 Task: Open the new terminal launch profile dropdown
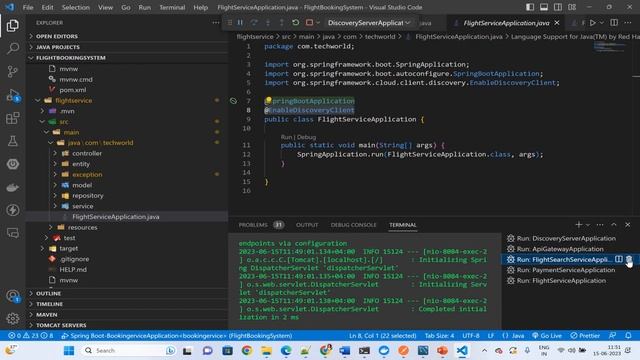[588, 224]
